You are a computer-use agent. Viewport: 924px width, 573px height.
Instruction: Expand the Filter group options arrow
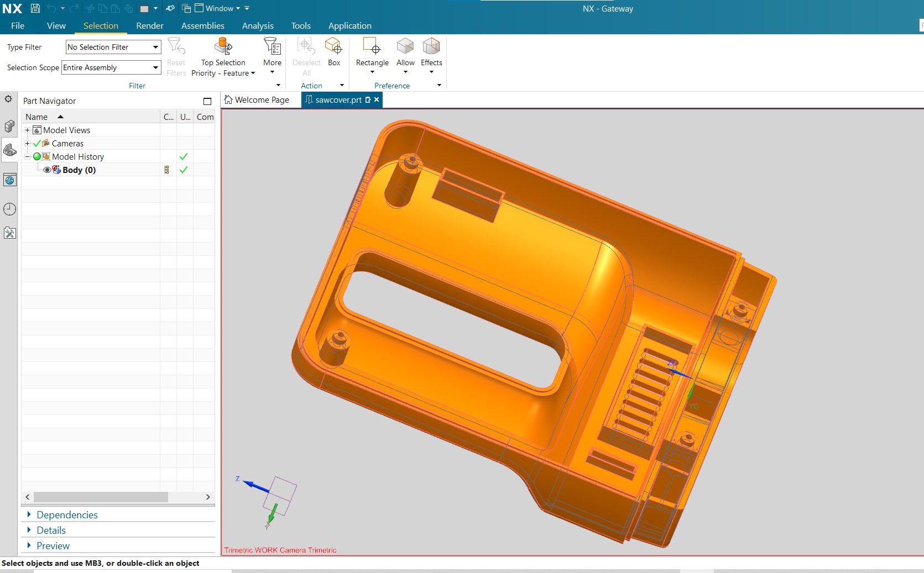(x=278, y=85)
